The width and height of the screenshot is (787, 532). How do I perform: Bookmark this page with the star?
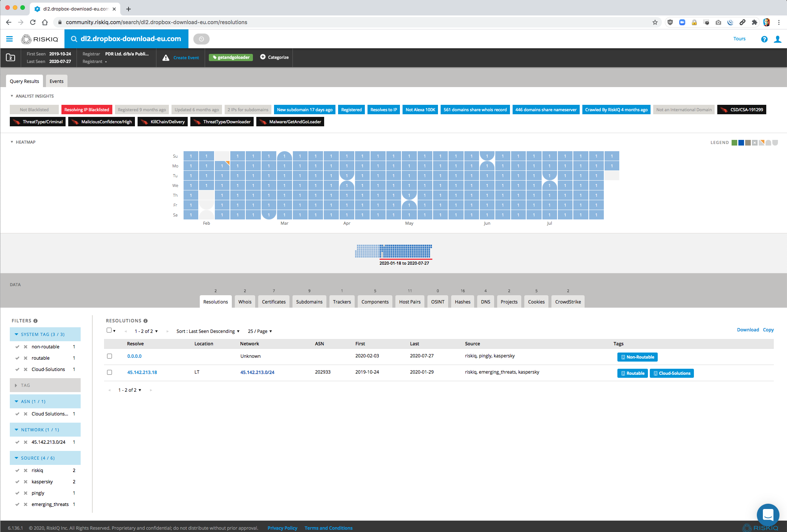pyautogui.click(x=655, y=22)
